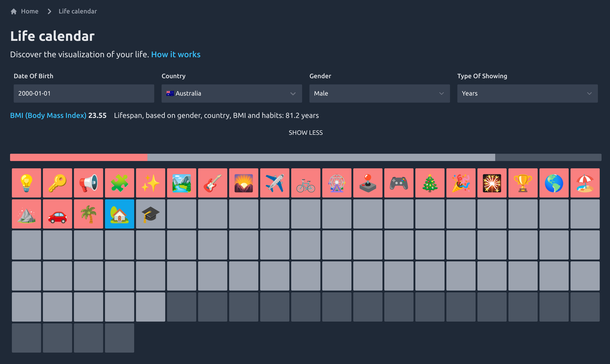Click the life progress bar

coord(306,157)
